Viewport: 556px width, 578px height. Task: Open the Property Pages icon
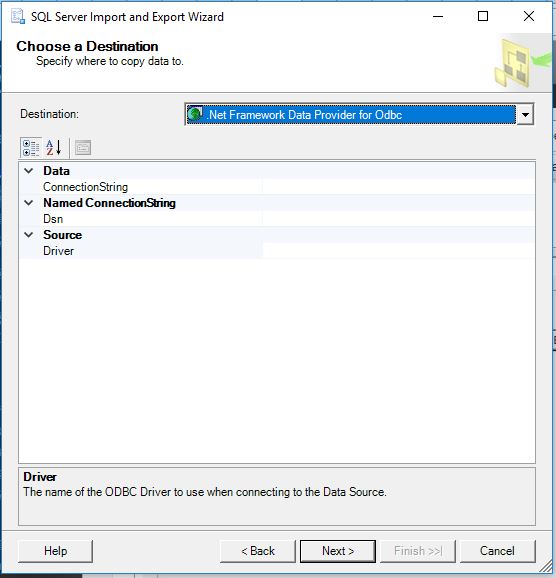[x=83, y=148]
